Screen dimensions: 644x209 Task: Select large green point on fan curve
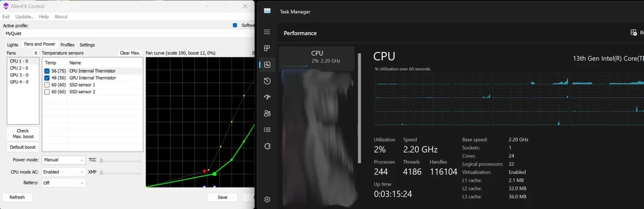point(215,174)
